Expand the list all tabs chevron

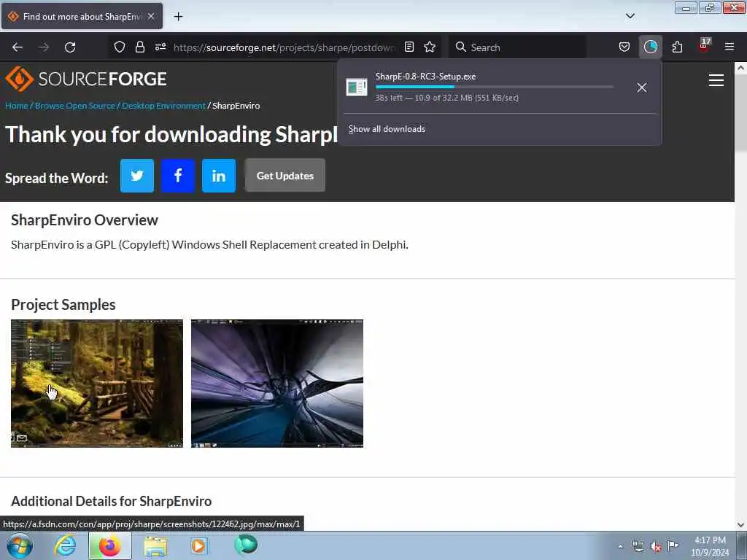click(x=630, y=16)
